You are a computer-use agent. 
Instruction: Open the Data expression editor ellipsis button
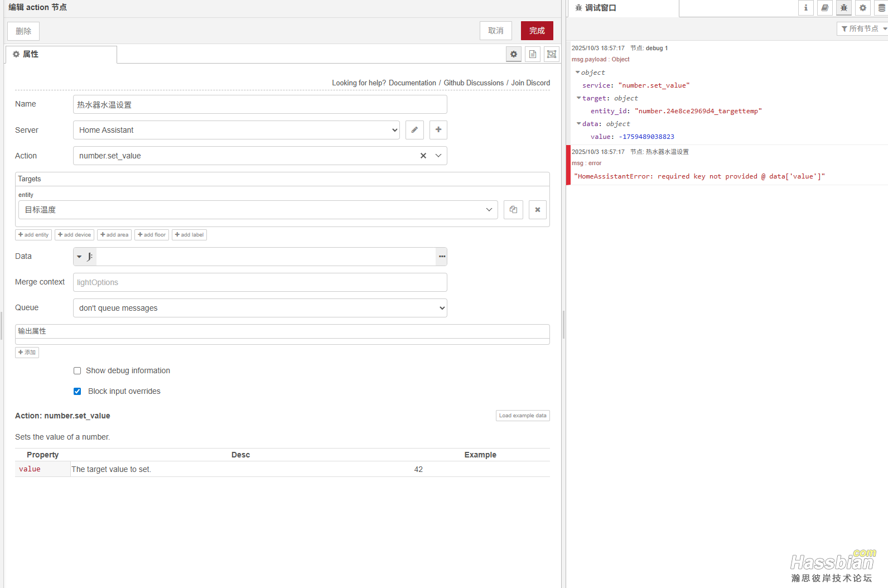tap(442, 257)
